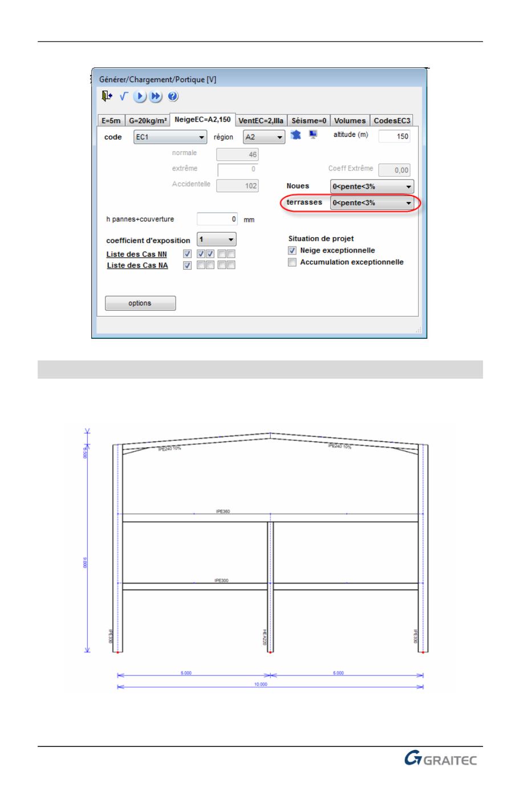This screenshot has width=532, height=791.
Task: Open the code EC1 dropdown
Action: 170,137
